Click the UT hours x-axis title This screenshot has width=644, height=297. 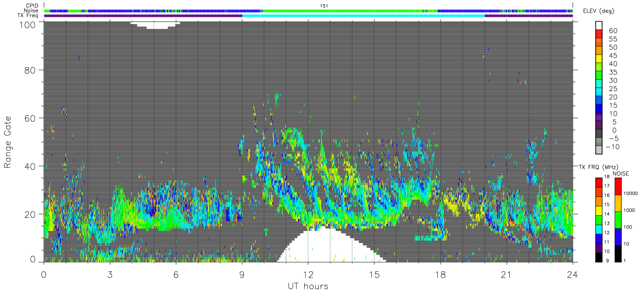308,287
